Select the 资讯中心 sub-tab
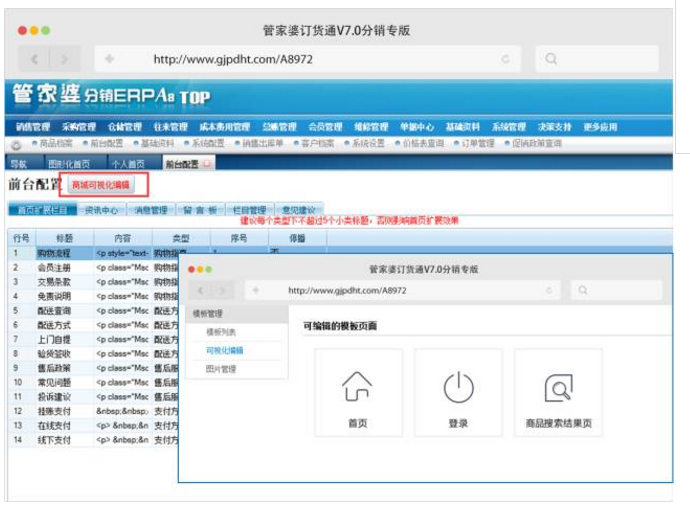This screenshot has width=690, height=513. point(102,210)
